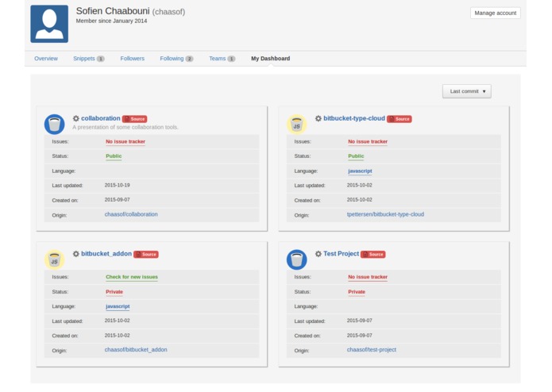Click the Source badge next to collaboration
The image size is (552, 392).
pyautogui.click(x=134, y=119)
